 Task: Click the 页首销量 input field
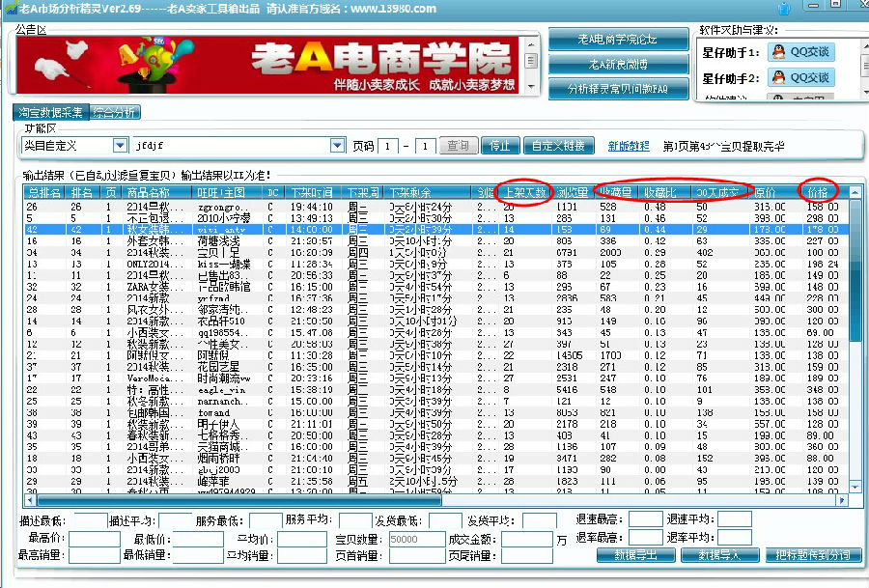[417, 555]
